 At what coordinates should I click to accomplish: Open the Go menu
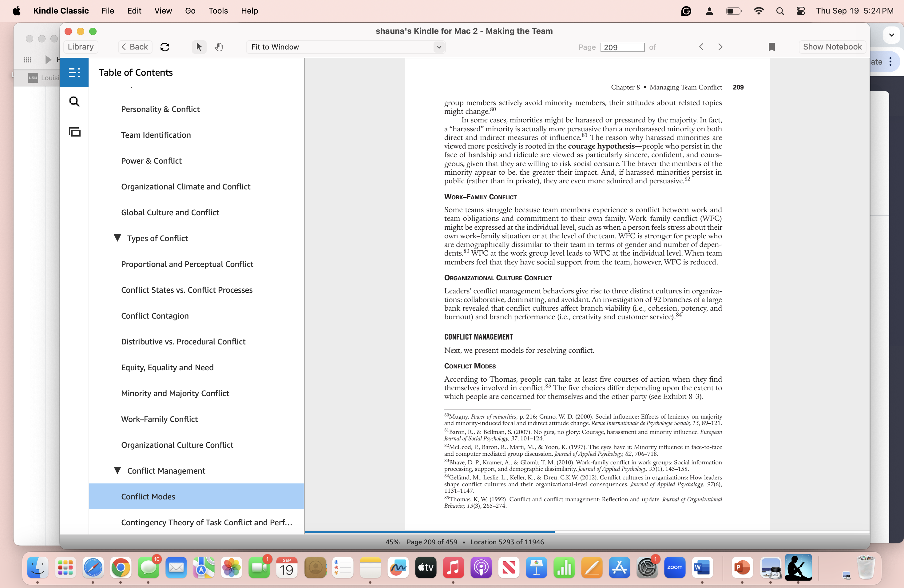pyautogui.click(x=190, y=11)
